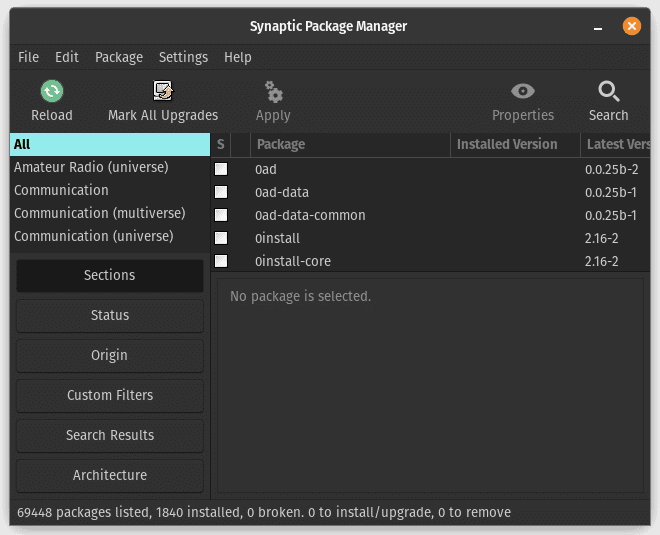Open the Help menu
Viewport: 660px width, 535px height.
237,57
